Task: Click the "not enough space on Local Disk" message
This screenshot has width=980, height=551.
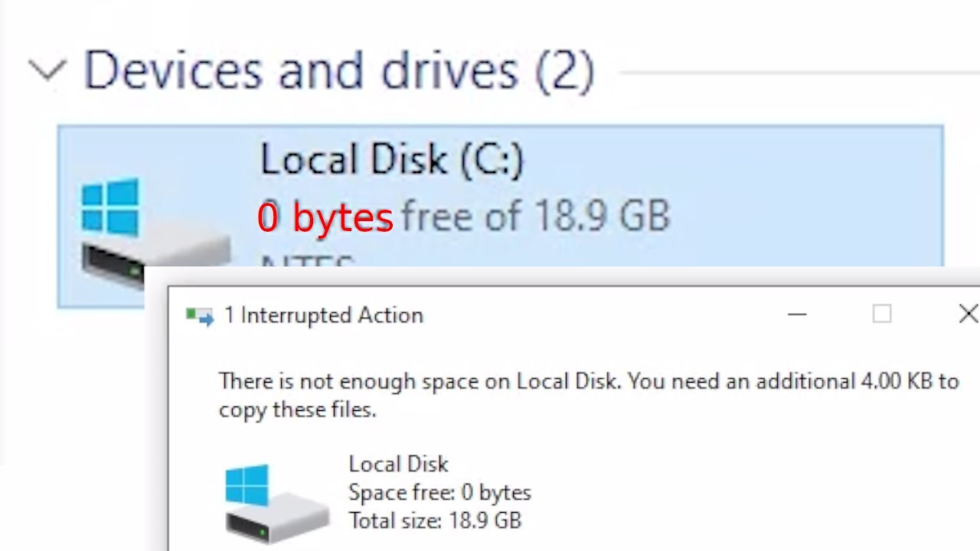Action: 588,381
